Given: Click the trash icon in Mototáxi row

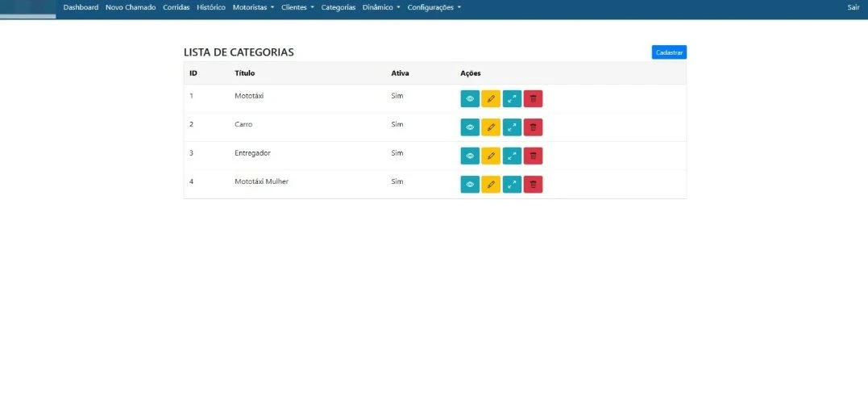Looking at the screenshot, I should 533,98.
